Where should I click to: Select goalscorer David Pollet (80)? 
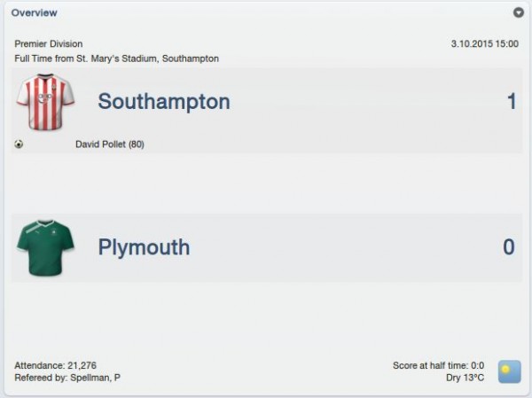(x=110, y=144)
